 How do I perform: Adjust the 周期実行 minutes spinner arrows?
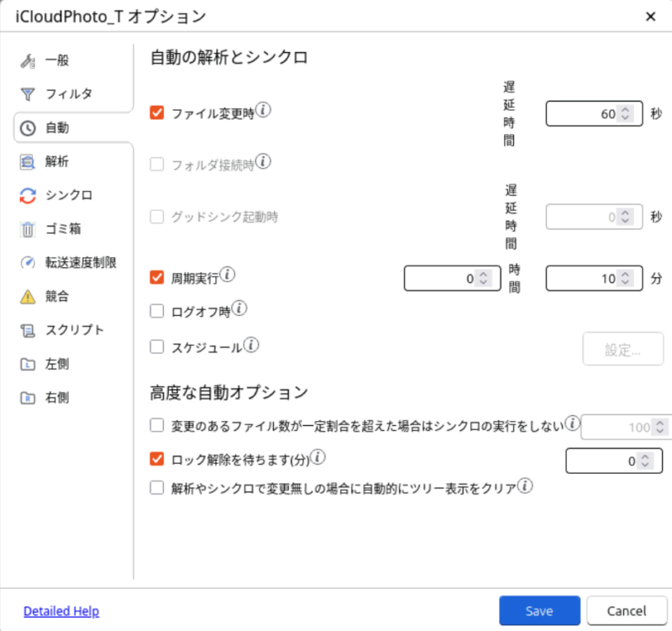coord(625,279)
